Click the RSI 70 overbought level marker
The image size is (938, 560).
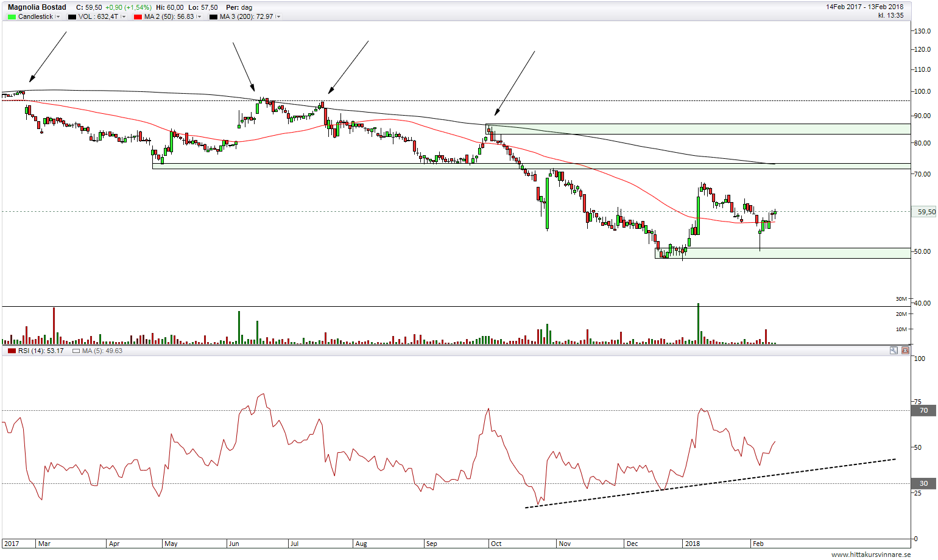923,410
